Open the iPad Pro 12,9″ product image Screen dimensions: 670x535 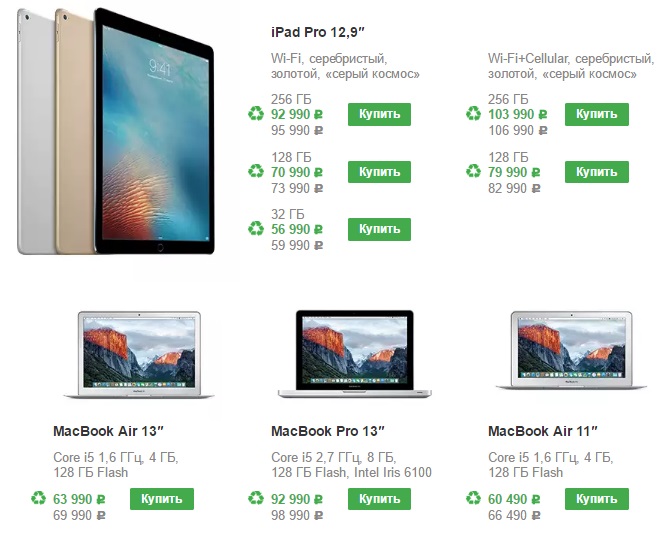click(116, 132)
